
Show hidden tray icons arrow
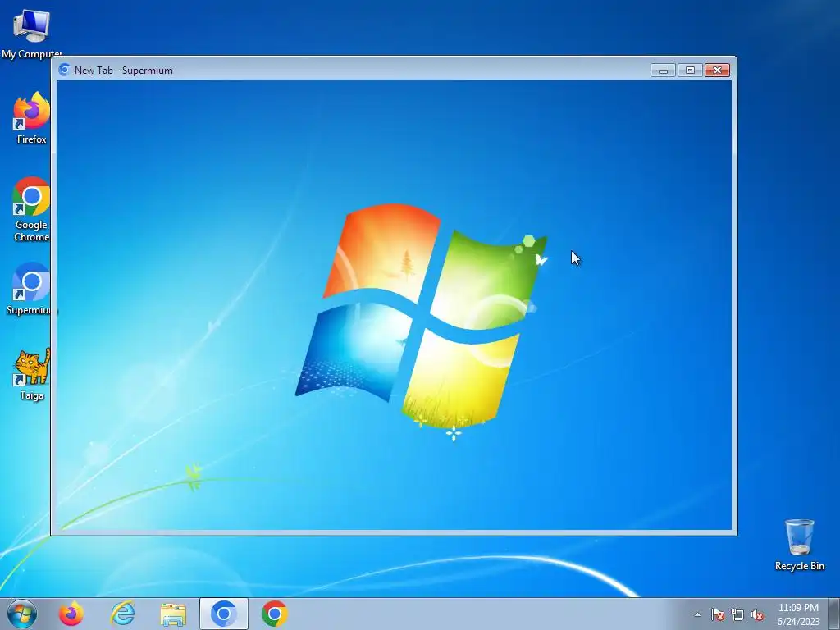[x=697, y=614]
